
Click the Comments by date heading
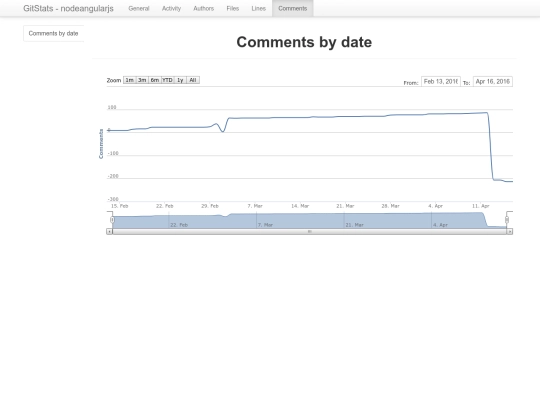click(304, 42)
